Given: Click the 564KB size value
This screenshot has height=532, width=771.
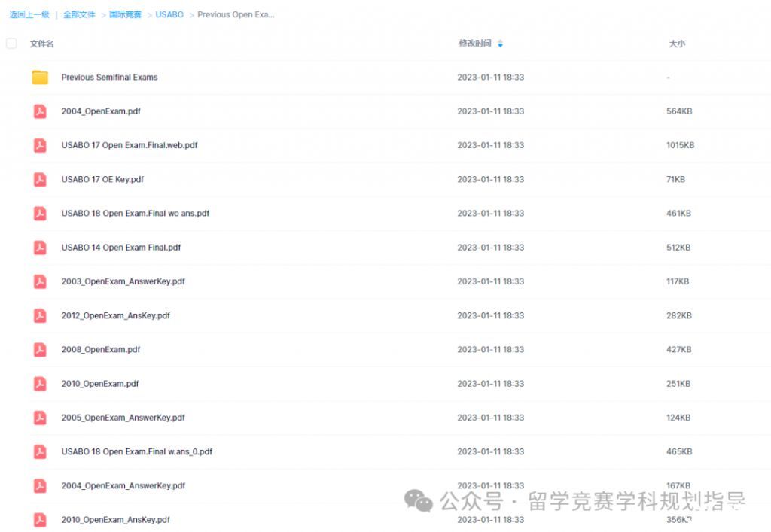Looking at the screenshot, I should click(679, 111).
